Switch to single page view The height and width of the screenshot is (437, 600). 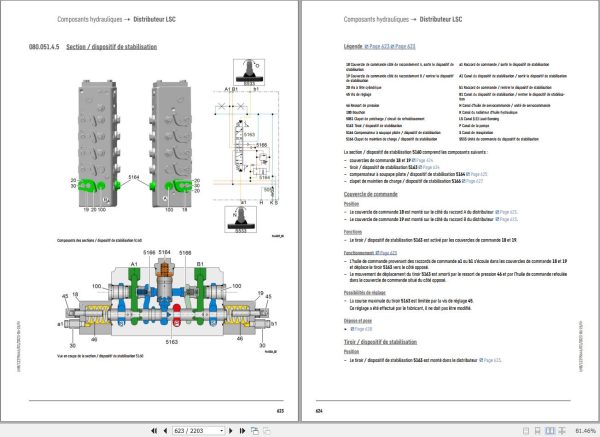coord(526,431)
